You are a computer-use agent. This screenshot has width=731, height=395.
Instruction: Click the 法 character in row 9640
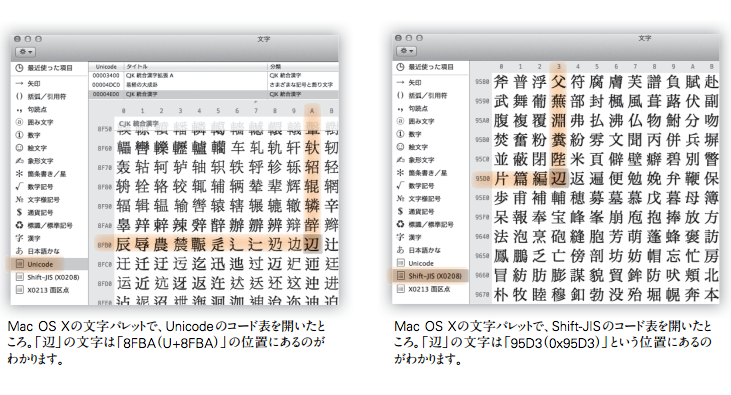click(501, 236)
